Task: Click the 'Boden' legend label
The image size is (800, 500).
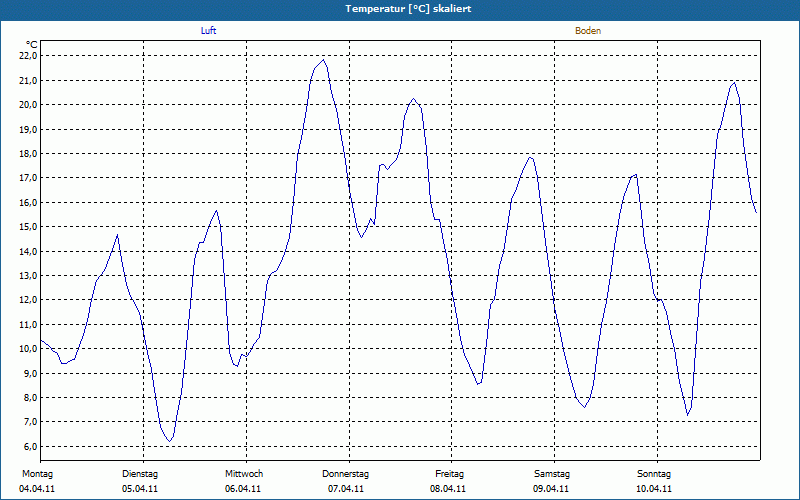Action: point(588,31)
